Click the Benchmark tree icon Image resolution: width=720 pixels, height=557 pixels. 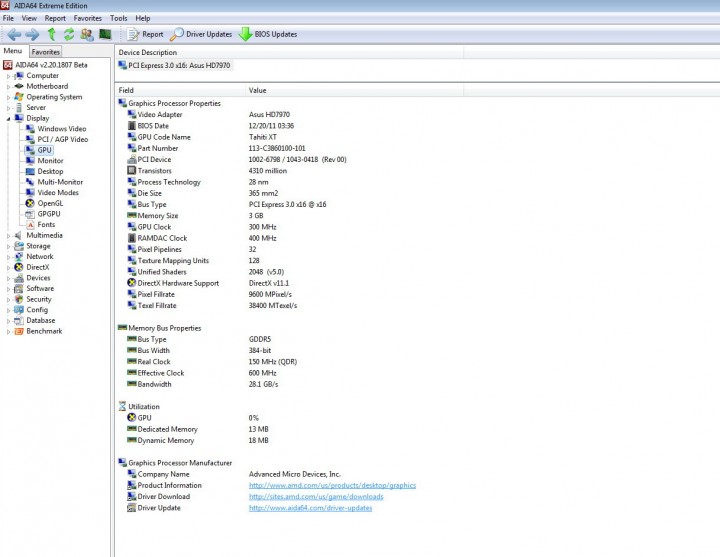[x=19, y=331]
